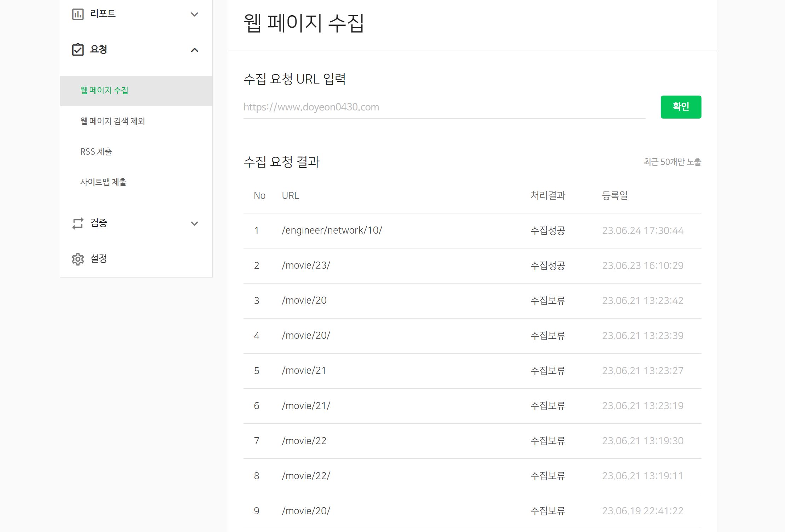
Task: Click the No column header
Action: 259,195
